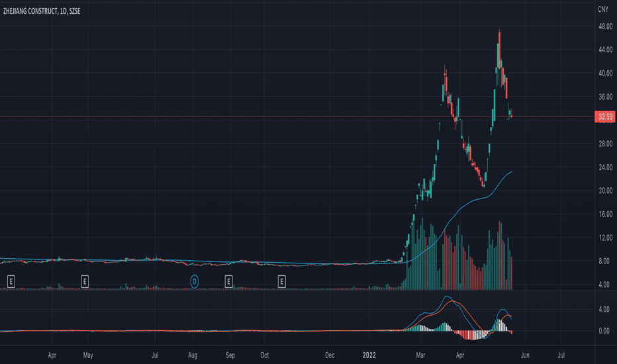Open the D dividend marker near Aug

(x=194, y=281)
